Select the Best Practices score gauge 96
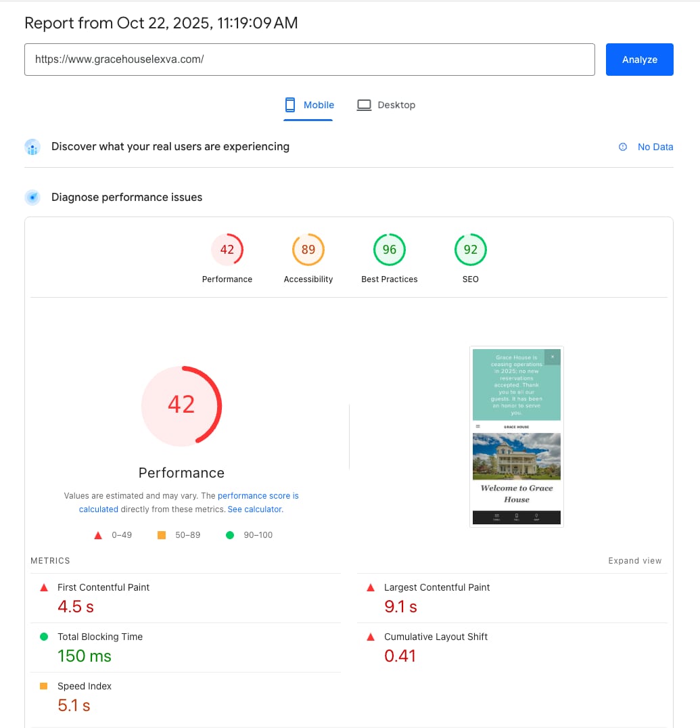The image size is (700, 728). tap(390, 250)
